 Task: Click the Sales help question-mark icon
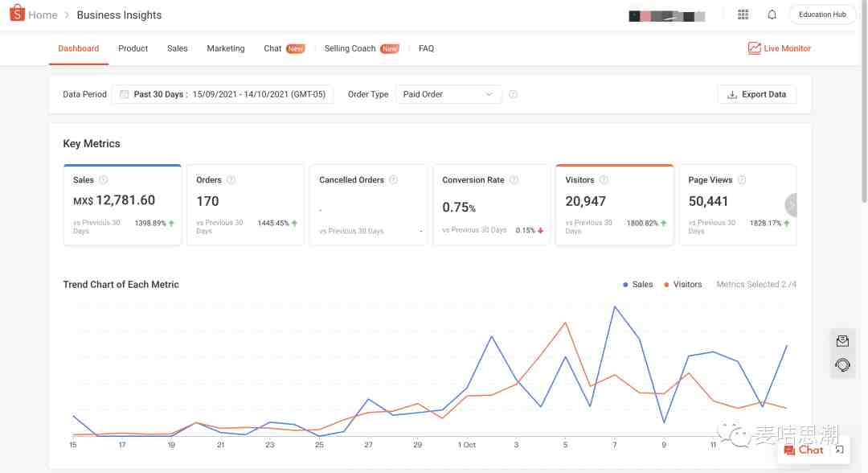pyautogui.click(x=103, y=180)
